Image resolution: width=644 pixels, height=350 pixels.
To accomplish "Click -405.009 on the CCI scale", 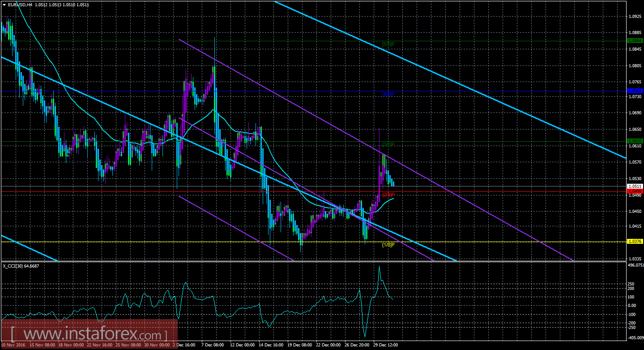I will 636,337.
